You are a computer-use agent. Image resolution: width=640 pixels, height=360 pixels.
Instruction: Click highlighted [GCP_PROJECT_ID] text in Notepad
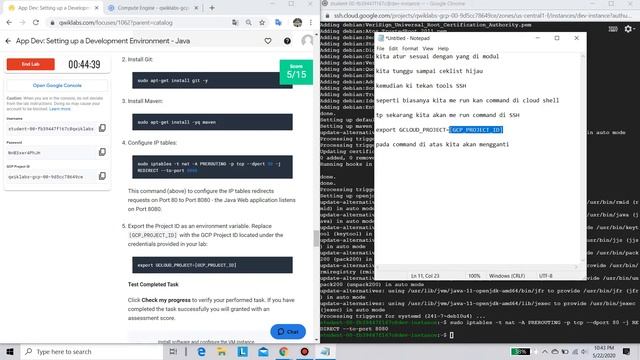click(476, 130)
